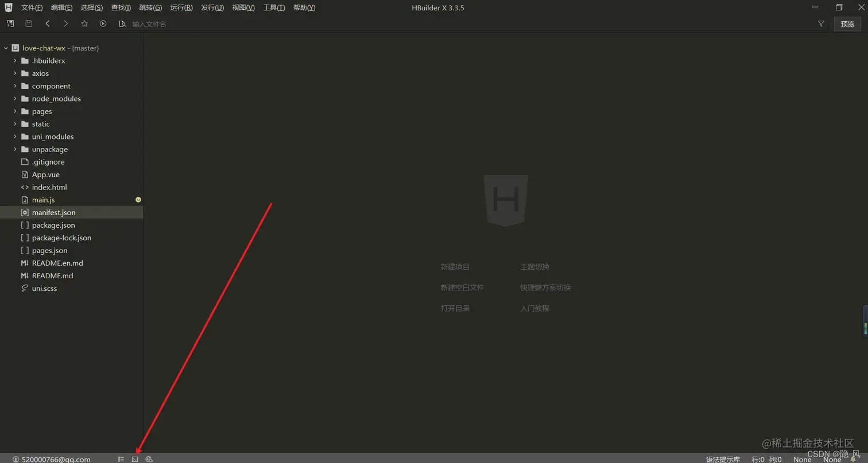The width and height of the screenshot is (868, 463).
Task: Click the 预览 preview button
Action: click(x=847, y=24)
